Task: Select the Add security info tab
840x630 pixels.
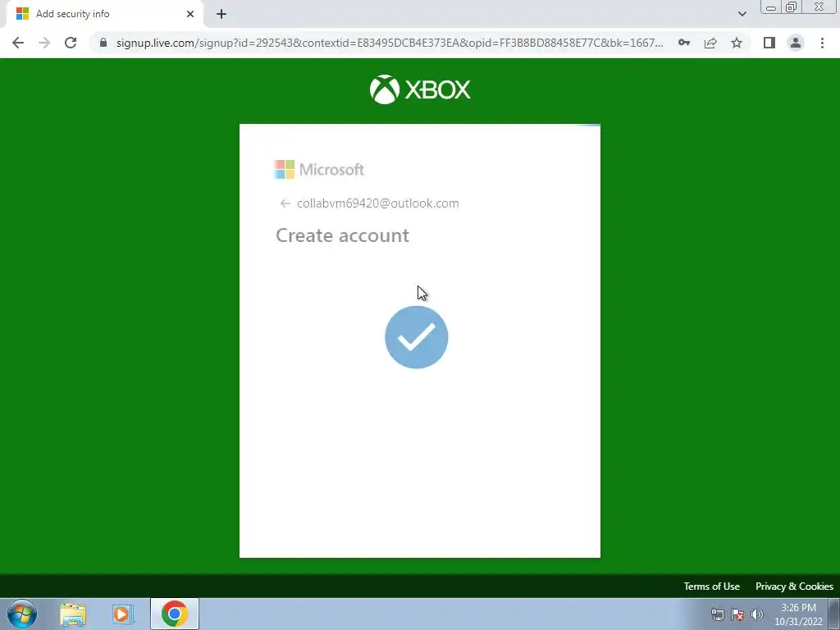Action: (105, 14)
